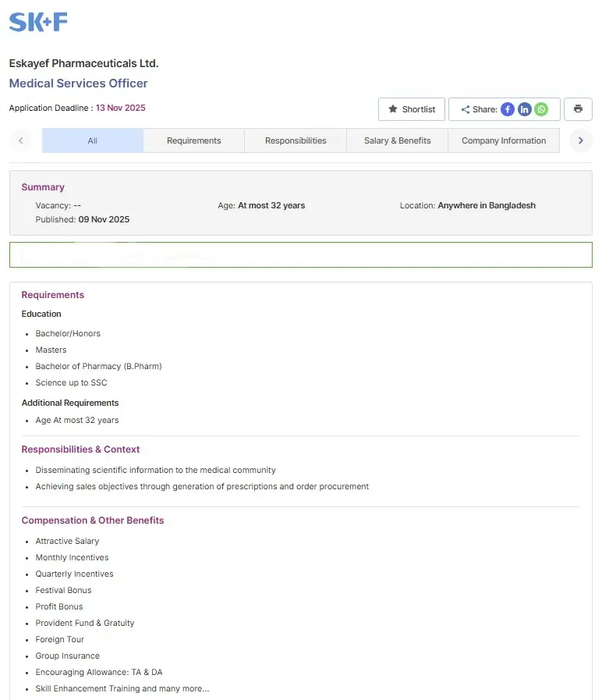Click the star icon on Shortlist
Screen dimensions: 602x700
coord(393,109)
